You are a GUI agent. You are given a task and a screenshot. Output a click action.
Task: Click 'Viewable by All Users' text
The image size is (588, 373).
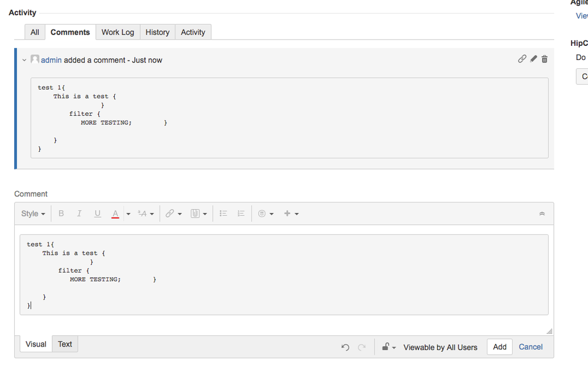tap(440, 347)
